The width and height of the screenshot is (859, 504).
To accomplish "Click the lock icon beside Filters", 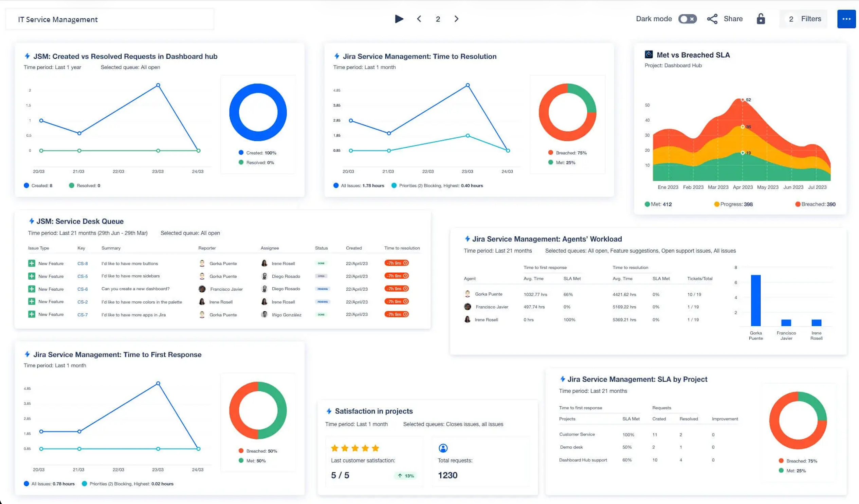I will pyautogui.click(x=761, y=19).
